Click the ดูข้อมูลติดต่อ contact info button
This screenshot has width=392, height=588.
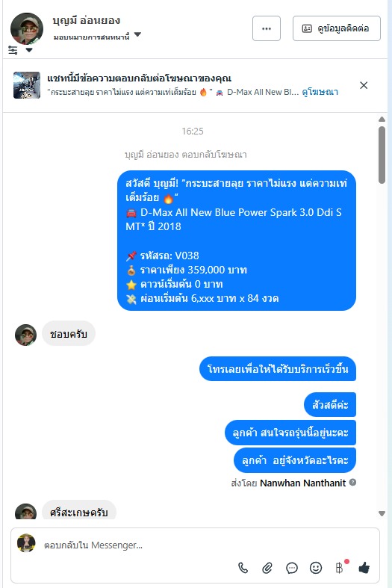click(337, 28)
